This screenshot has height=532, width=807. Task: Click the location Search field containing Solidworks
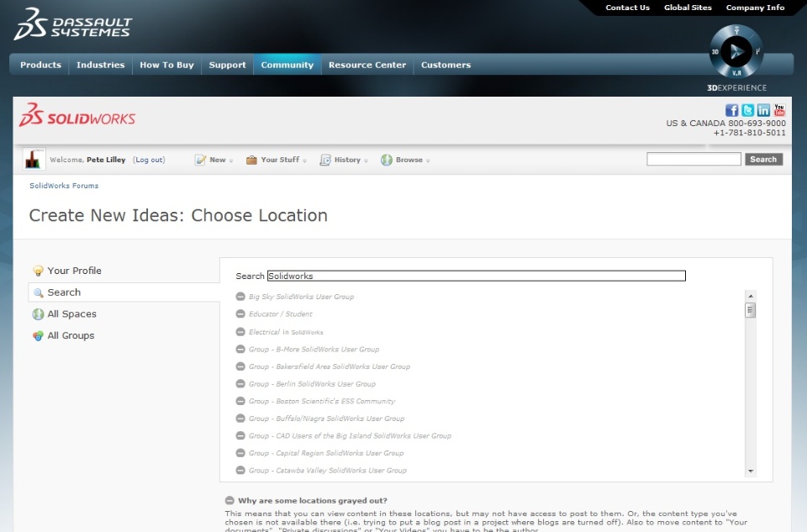pyautogui.click(x=476, y=276)
